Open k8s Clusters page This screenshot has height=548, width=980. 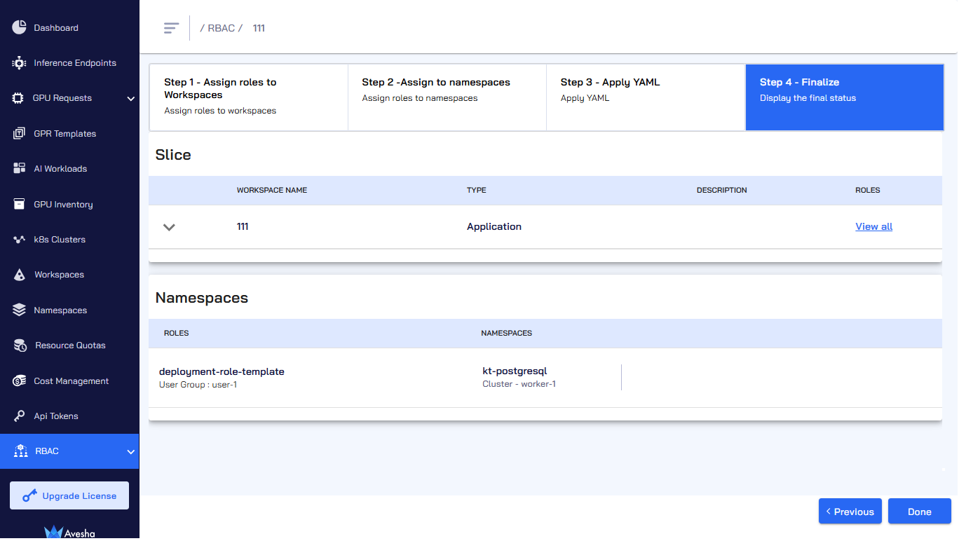click(x=60, y=240)
